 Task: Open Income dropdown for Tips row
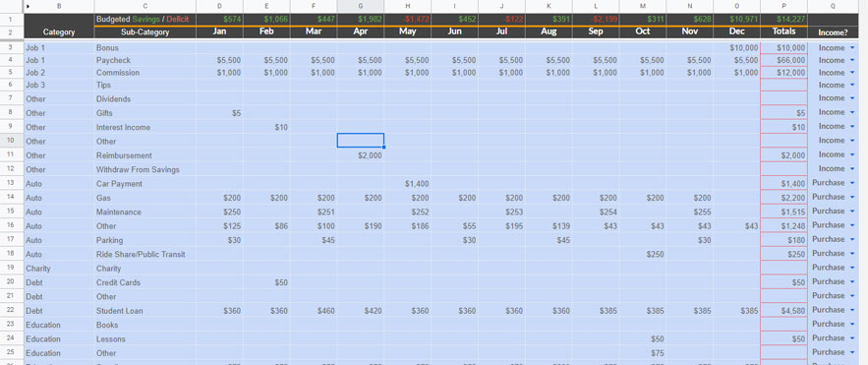pyautogui.click(x=852, y=85)
